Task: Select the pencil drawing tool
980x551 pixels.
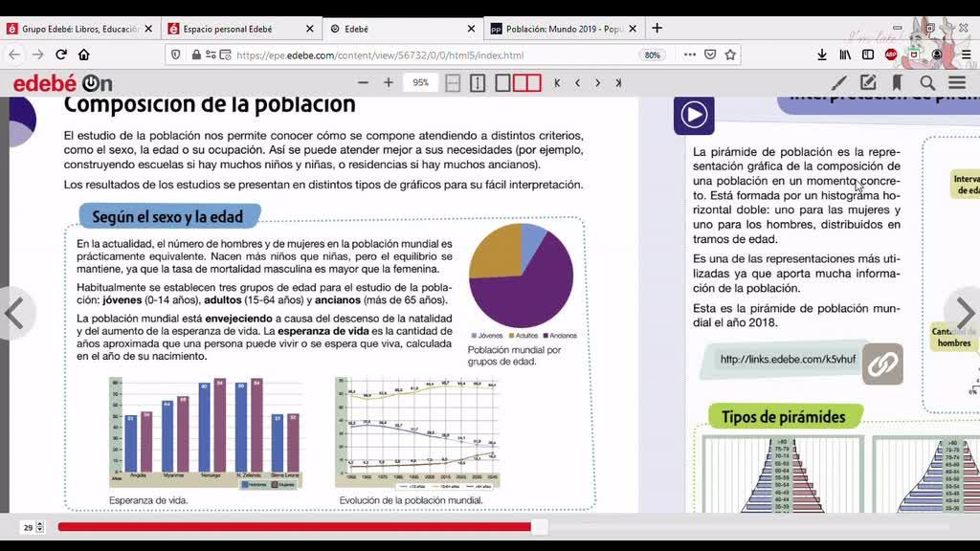Action: pyautogui.click(x=838, y=82)
